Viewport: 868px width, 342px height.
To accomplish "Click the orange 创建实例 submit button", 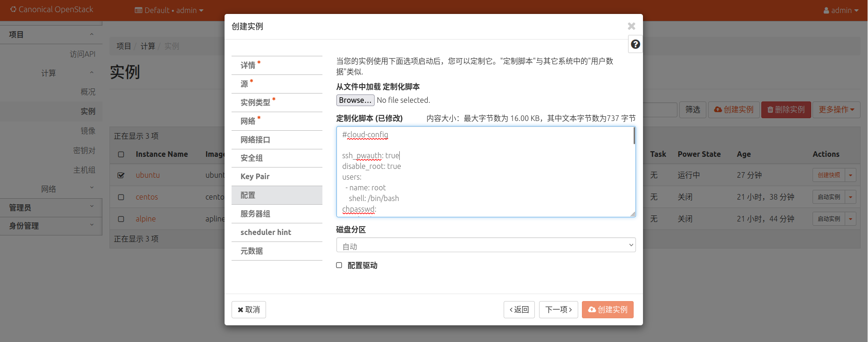I will pos(608,309).
